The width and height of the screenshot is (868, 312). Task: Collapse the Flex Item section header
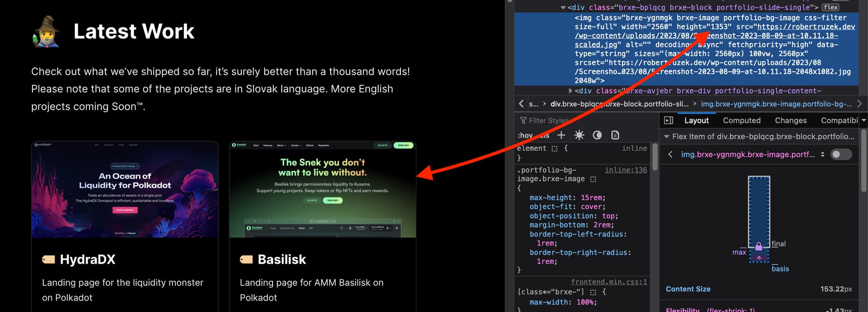pyautogui.click(x=666, y=136)
